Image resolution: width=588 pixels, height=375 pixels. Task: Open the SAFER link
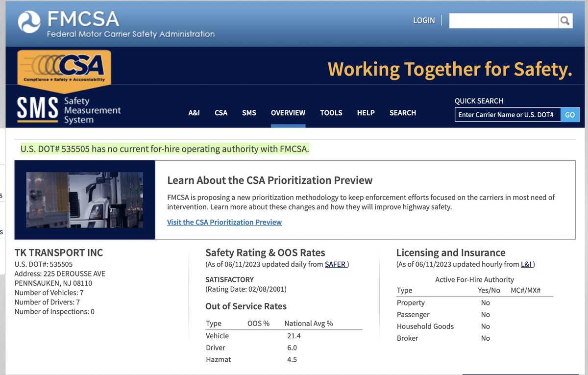click(336, 264)
